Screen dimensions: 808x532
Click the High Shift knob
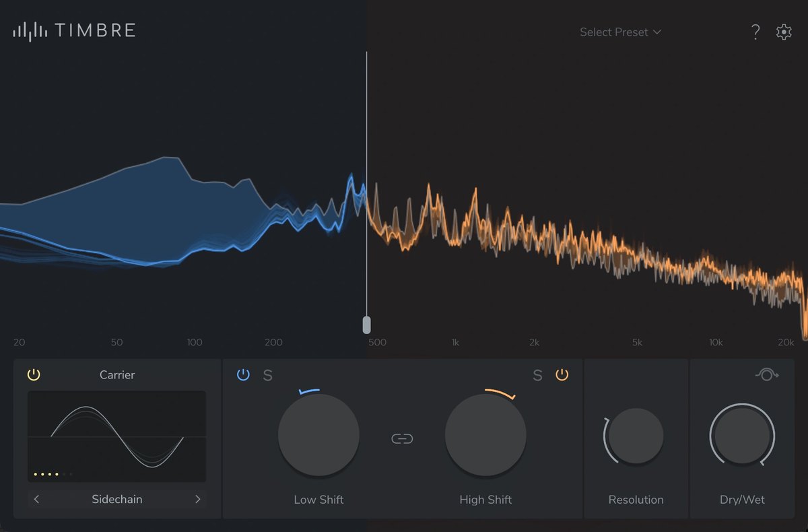click(485, 434)
